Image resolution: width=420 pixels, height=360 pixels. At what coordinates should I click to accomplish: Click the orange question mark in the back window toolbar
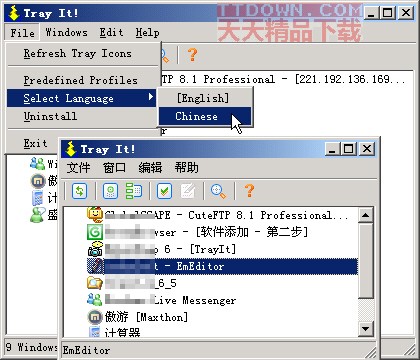coord(192,55)
